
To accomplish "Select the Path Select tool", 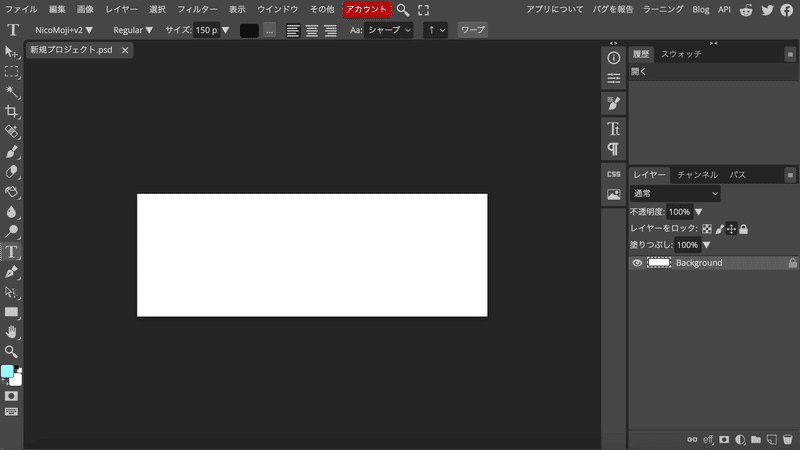I will point(11,292).
